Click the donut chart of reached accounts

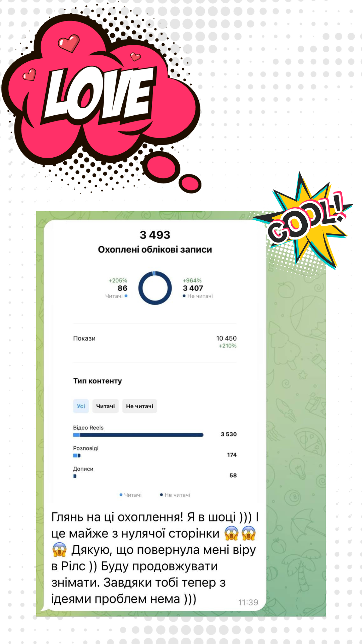coord(155,288)
